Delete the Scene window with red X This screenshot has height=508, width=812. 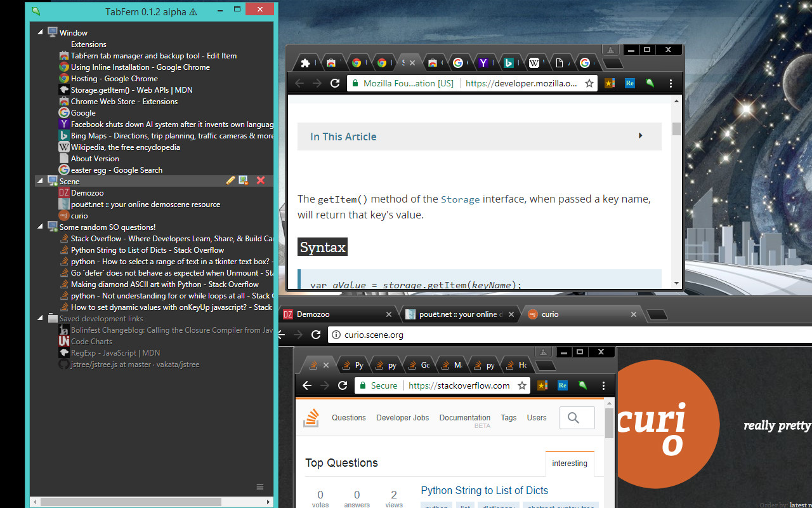pos(260,181)
